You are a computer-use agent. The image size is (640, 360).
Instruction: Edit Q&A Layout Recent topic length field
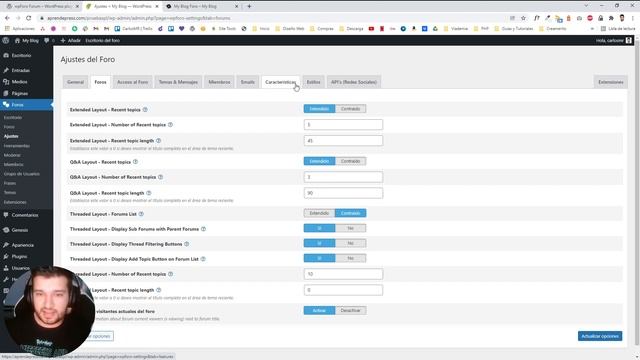tap(343, 193)
